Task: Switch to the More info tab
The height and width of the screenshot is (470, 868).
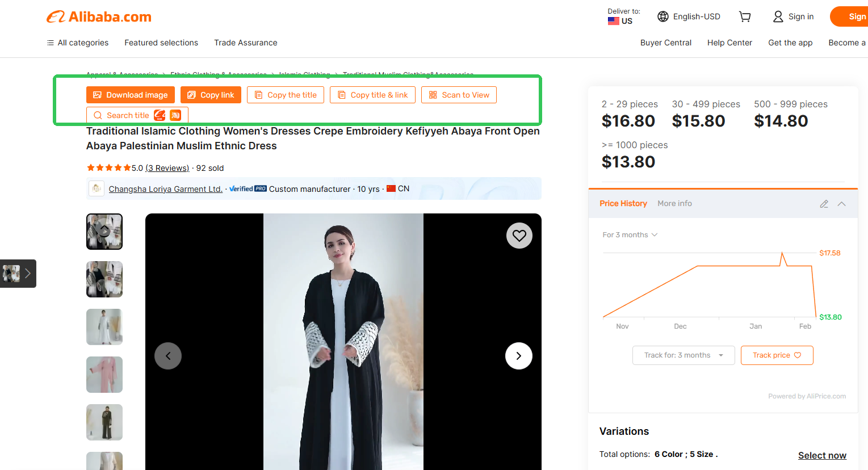Action: coord(674,203)
